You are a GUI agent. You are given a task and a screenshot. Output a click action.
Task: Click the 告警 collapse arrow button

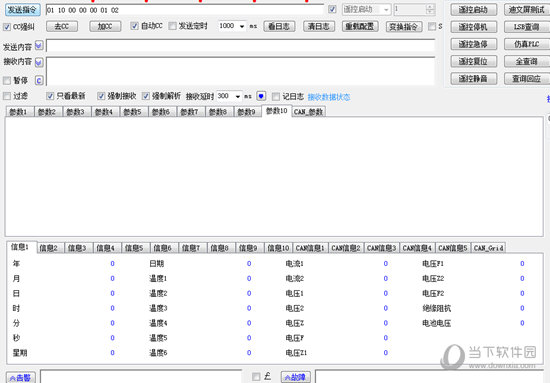pyautogui.click(x=21, y=377)
